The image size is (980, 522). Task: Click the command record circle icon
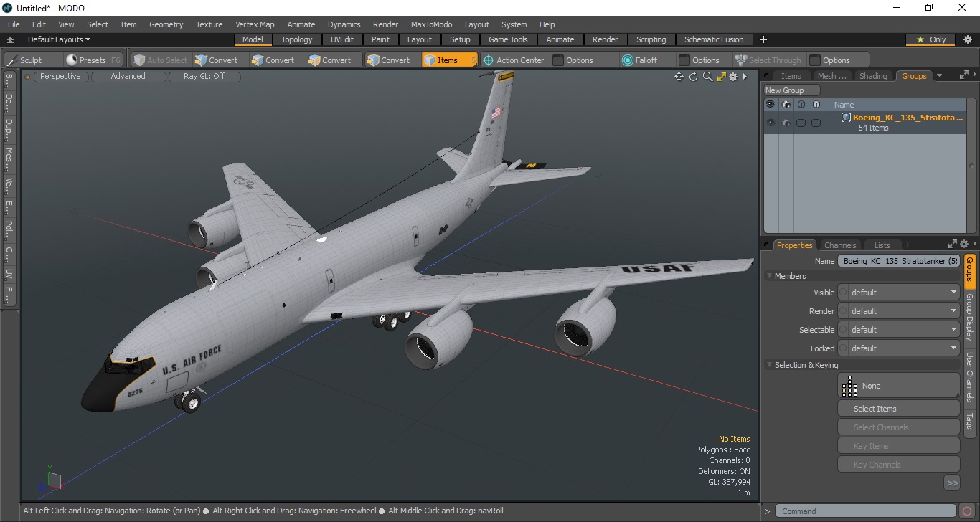click(968, 511)
